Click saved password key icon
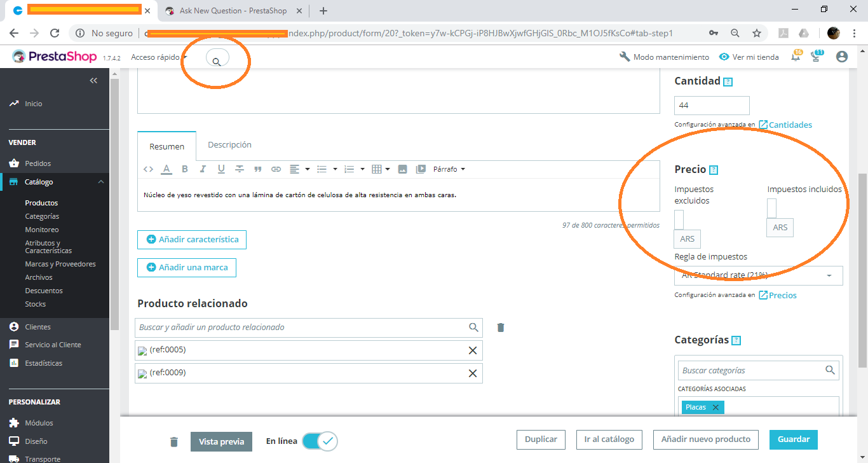The image size is (868, 463). [714, 33]
